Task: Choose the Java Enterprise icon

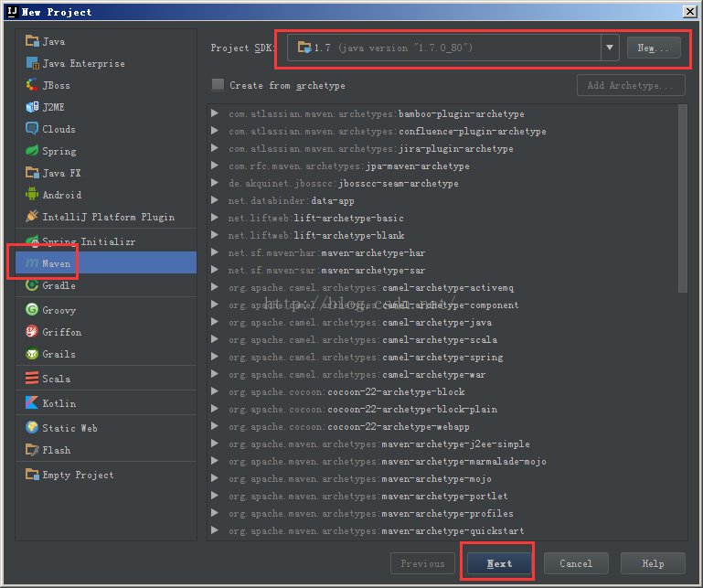Action: [32, 63]
